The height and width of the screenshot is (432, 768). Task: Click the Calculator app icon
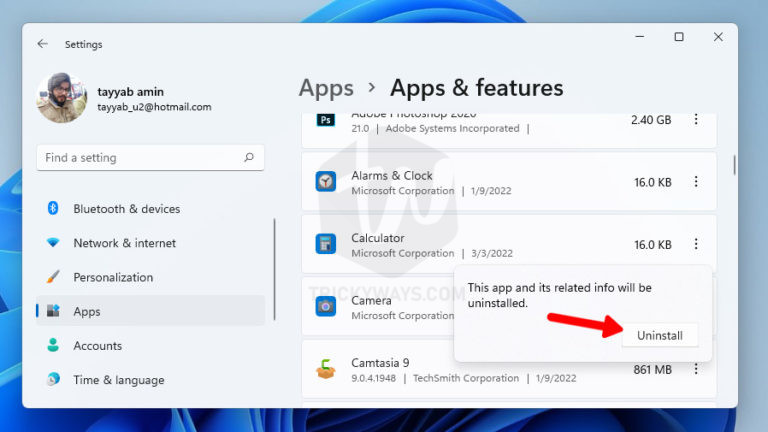(x=326, y=244)
